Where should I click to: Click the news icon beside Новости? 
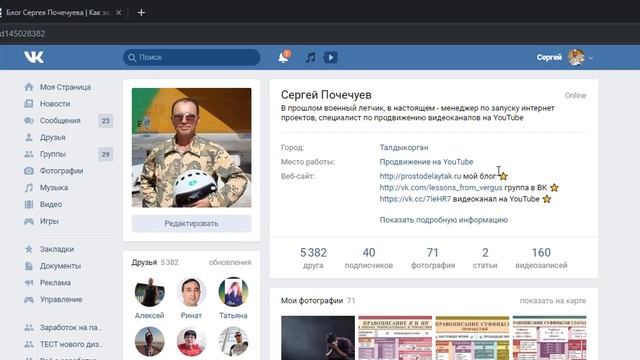(29, 104)
